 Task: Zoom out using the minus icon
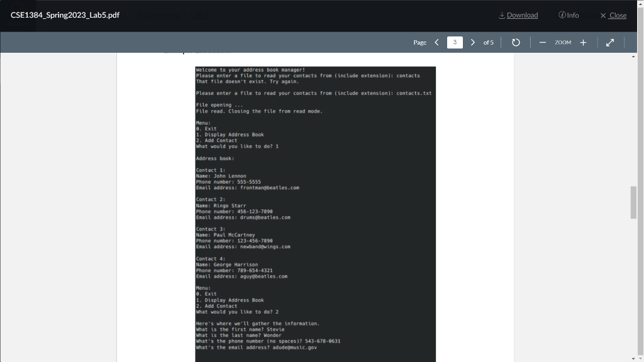click(542, 42)
